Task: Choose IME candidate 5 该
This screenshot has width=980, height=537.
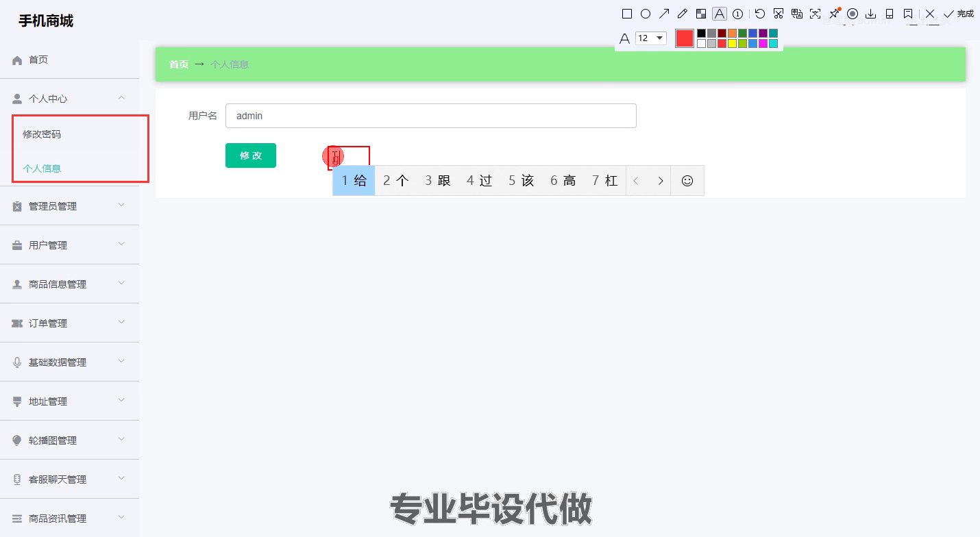Action: (521, 181)
